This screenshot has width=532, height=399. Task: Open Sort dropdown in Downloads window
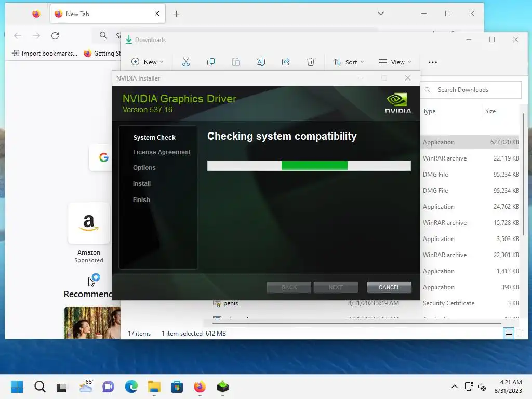click(348, 62)
